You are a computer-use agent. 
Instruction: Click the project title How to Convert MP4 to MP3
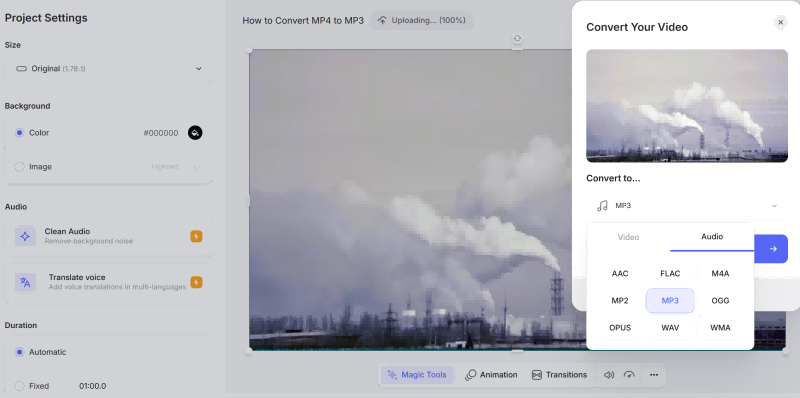303,20
